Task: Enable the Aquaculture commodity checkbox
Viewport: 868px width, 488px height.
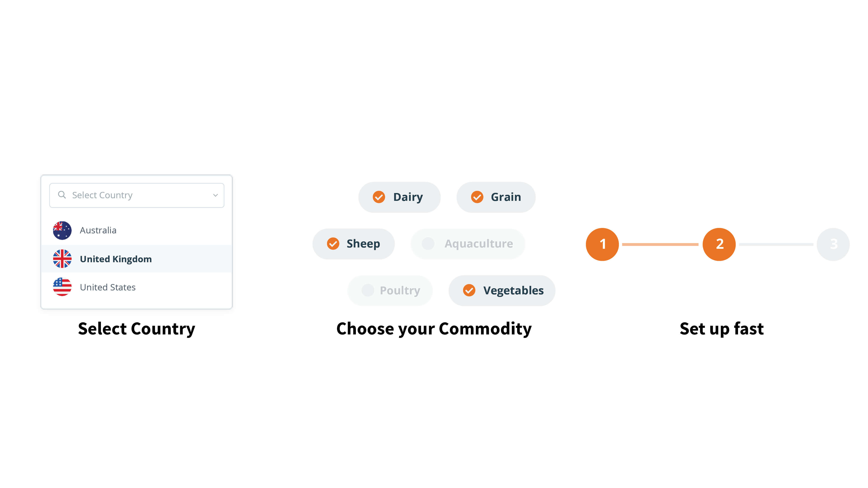Action: 428,244
